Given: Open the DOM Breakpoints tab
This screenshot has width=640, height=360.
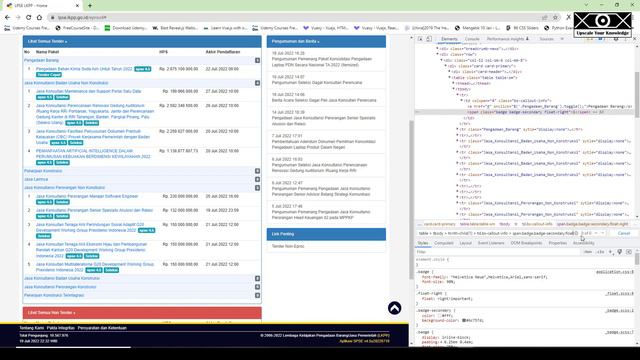Looking at the screenshot, I should (527, 243).
